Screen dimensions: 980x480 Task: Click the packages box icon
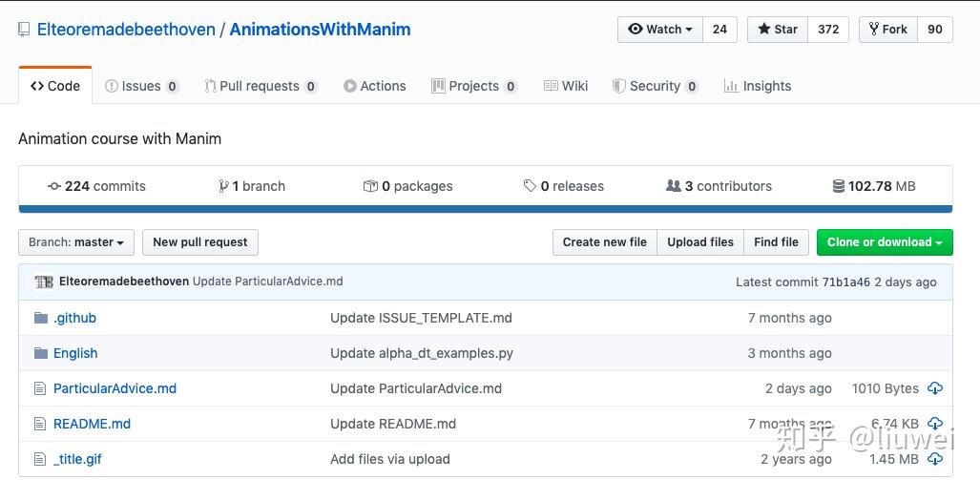[370, 186]
